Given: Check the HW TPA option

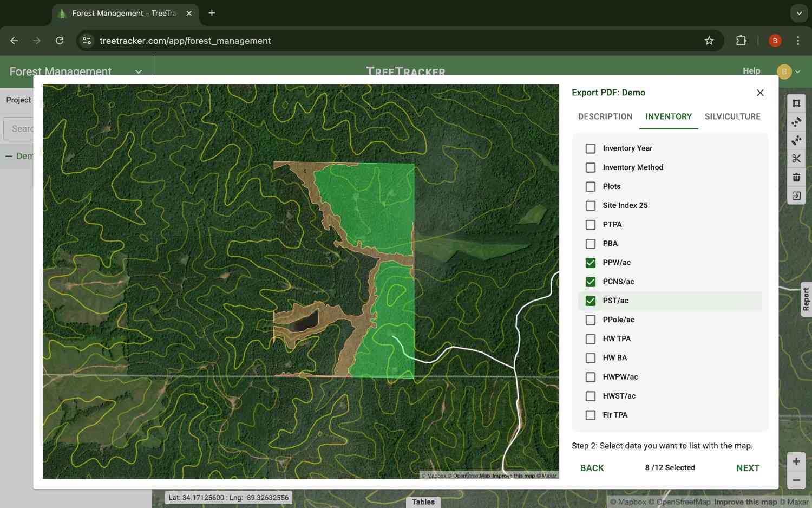Looking at the screenshot, I should point(590,338).
